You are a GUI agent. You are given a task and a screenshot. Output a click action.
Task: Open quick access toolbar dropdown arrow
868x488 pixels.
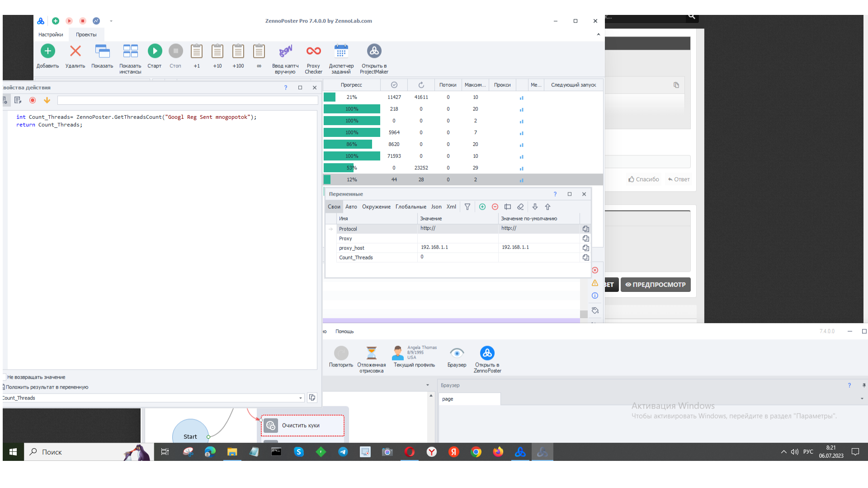(x=111, y=21)
